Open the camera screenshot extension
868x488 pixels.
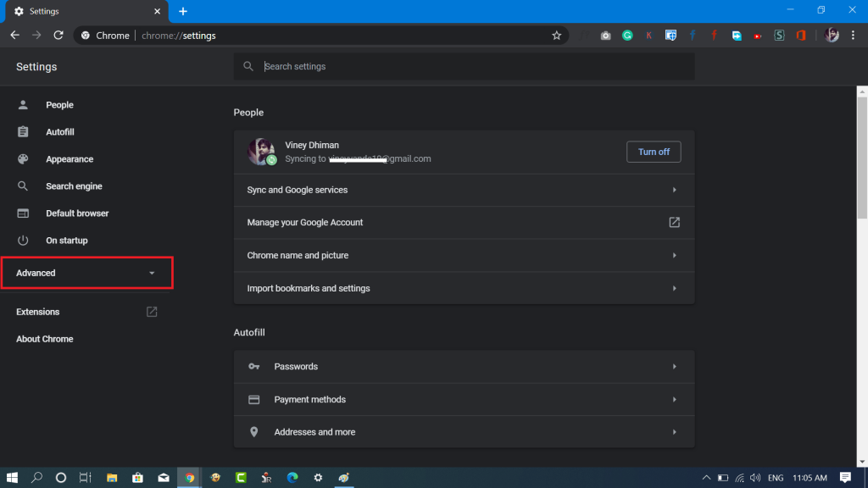pos(605,36)
